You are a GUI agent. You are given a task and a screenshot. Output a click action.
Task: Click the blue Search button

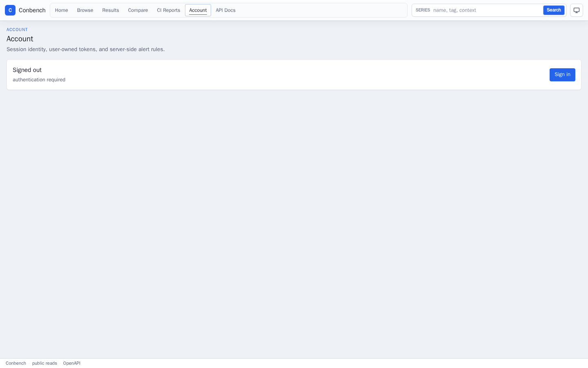coord(554,10)
